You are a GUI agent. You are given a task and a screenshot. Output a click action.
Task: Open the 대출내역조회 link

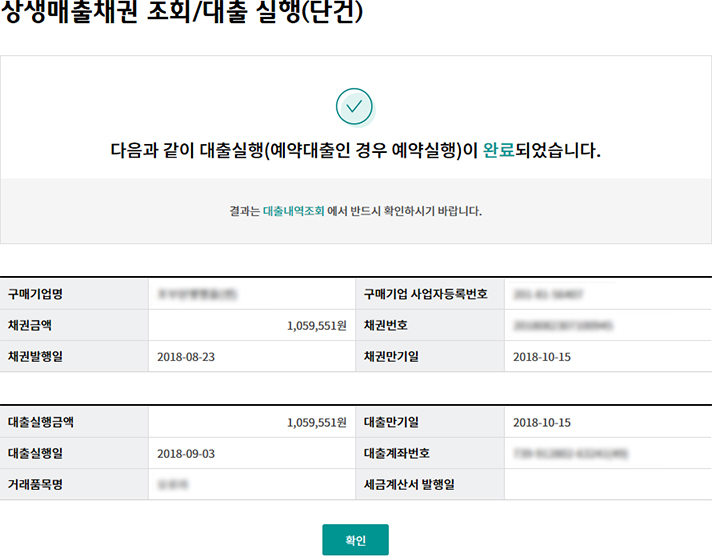(x=293, y=211)
